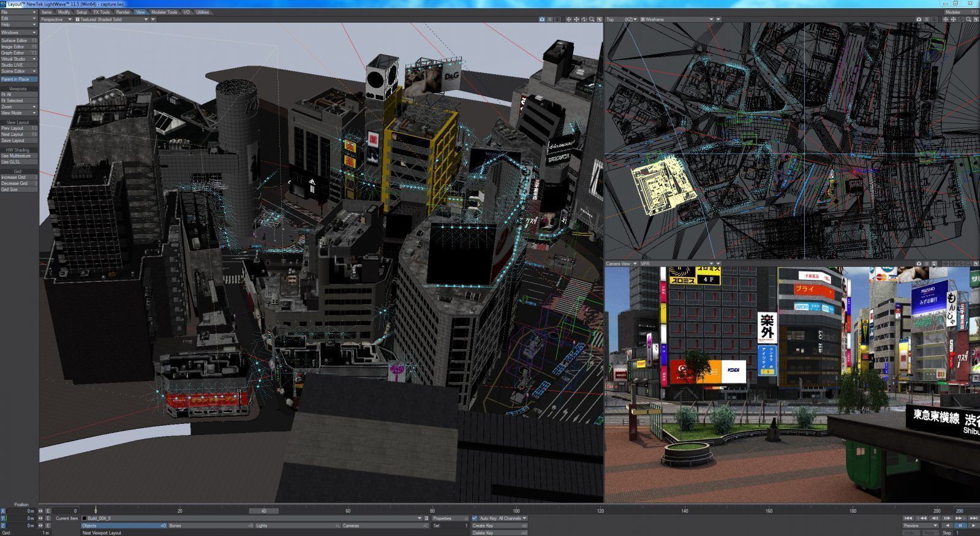Click perspective viewport camera snapshot icon
Viewport: 980px width, 536px height.
coord(542,20)
